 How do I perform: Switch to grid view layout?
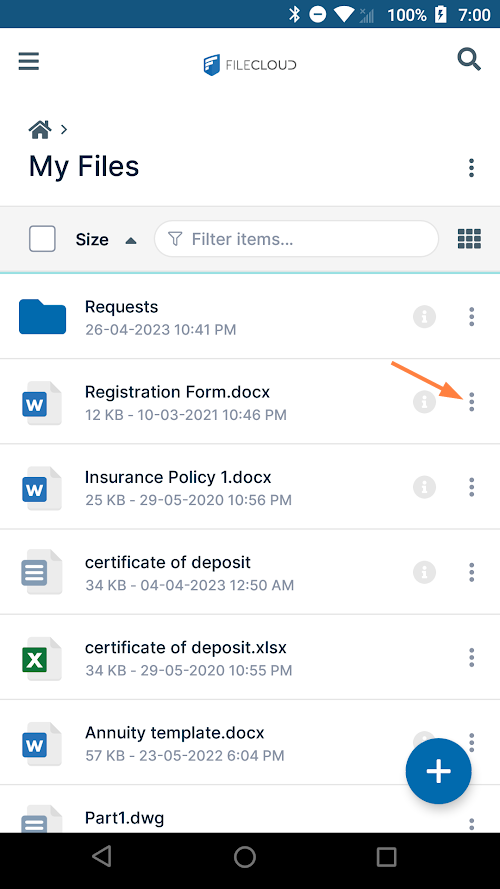click(469, 239)
